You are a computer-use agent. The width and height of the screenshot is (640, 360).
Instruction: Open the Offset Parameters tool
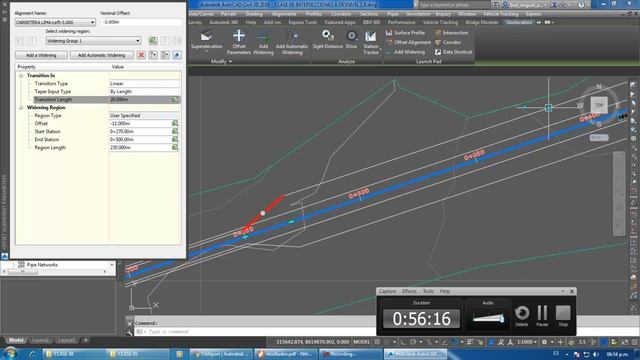pyautogui.click(x=239, y=42)
